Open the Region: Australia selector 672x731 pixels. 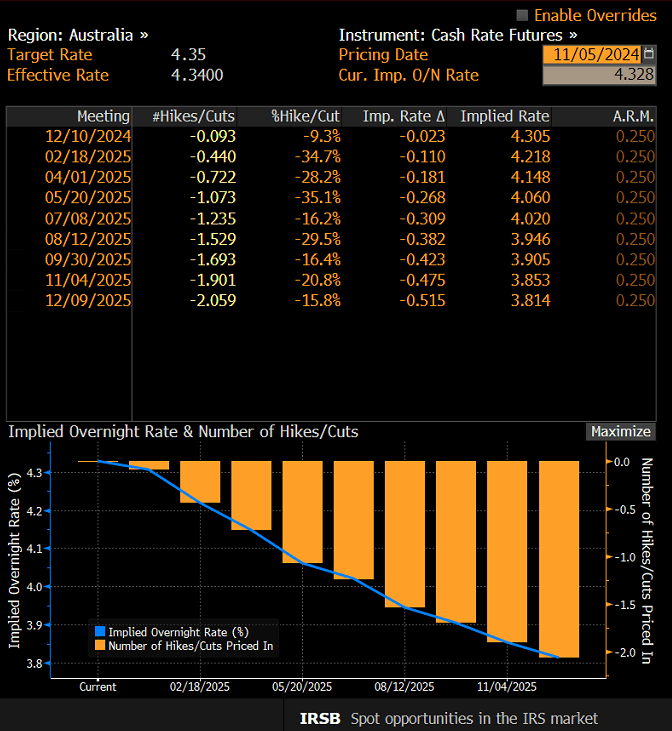78,34
